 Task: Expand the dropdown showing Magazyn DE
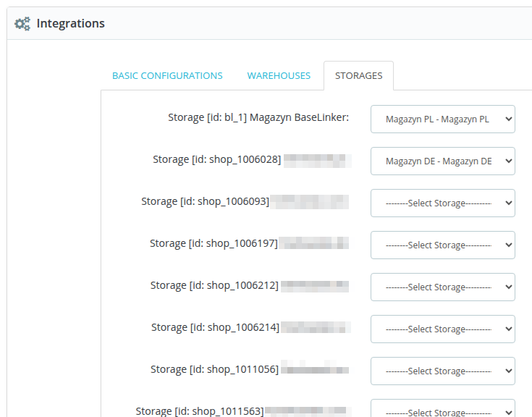(x=442, y=161)
